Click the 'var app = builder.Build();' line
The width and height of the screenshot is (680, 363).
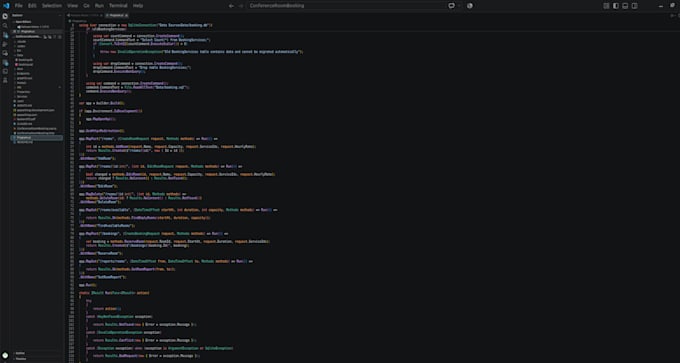[x=101, y=103]
